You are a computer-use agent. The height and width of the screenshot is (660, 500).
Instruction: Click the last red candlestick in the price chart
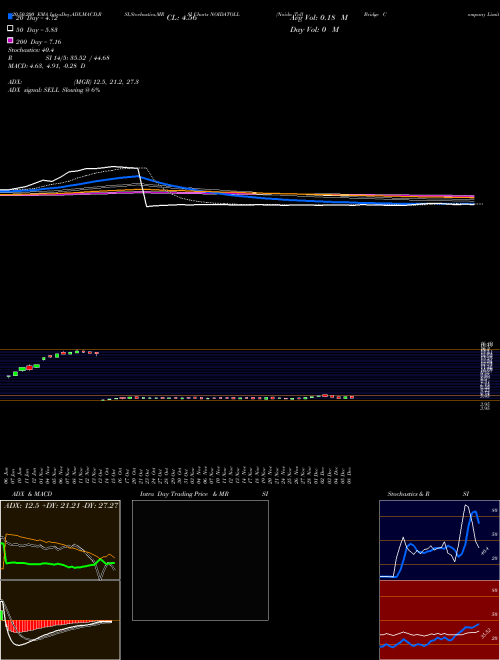coord(352,397)
